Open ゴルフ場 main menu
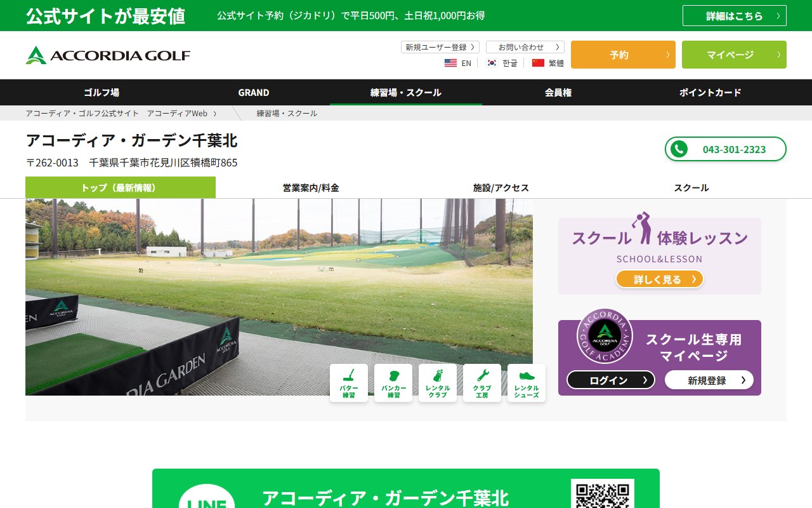 101,92
